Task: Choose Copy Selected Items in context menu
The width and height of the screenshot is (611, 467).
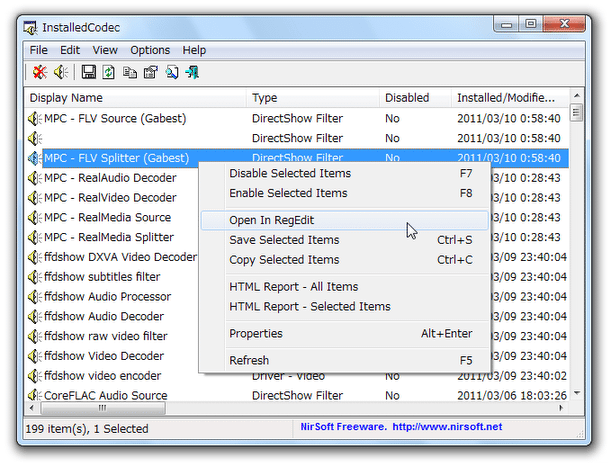Action: (x=344, y=260)
